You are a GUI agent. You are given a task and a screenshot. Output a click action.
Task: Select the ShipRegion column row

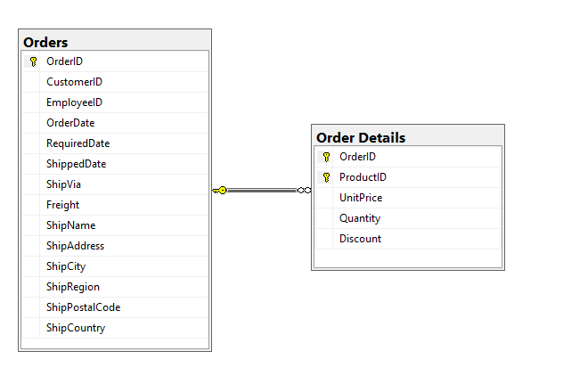point(115,287)
